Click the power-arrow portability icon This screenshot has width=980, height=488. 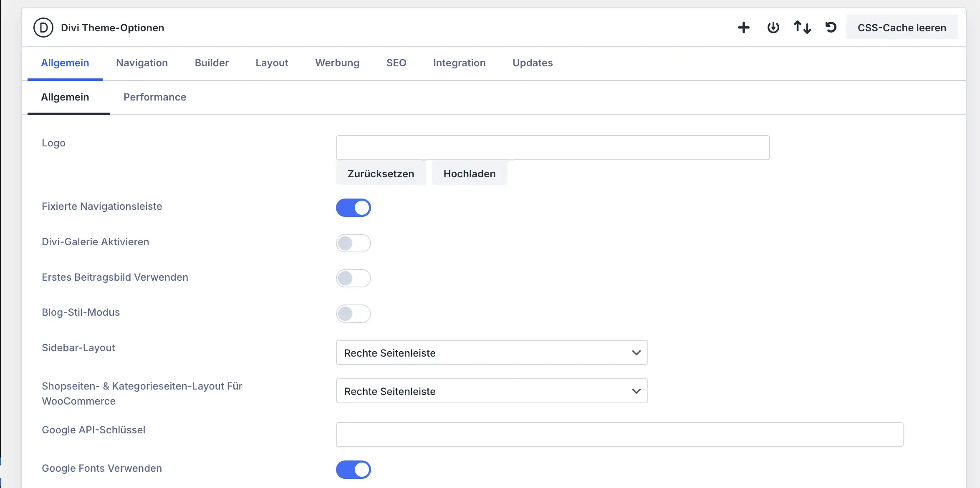tap(773, 28)
